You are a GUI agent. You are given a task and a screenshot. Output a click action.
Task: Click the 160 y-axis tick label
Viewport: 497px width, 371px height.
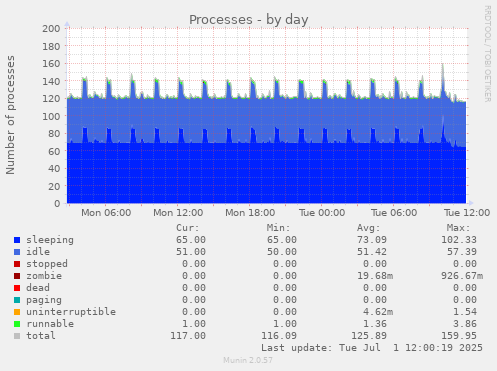[x=51, y=64]
